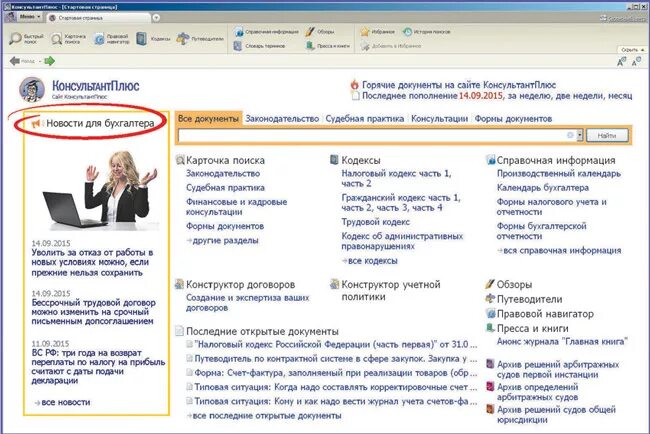Increase the font size with larger A icon
Viewport: 650px width, 434px height.
621,62
